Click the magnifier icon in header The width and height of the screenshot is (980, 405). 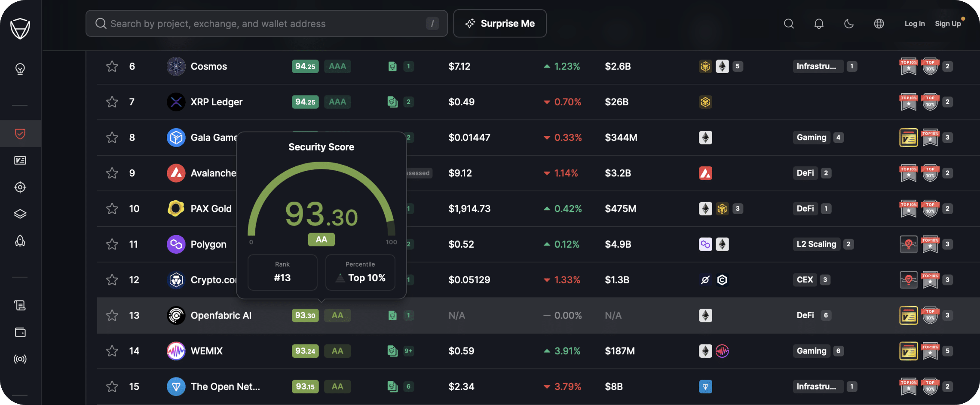[x=789, y=24]
